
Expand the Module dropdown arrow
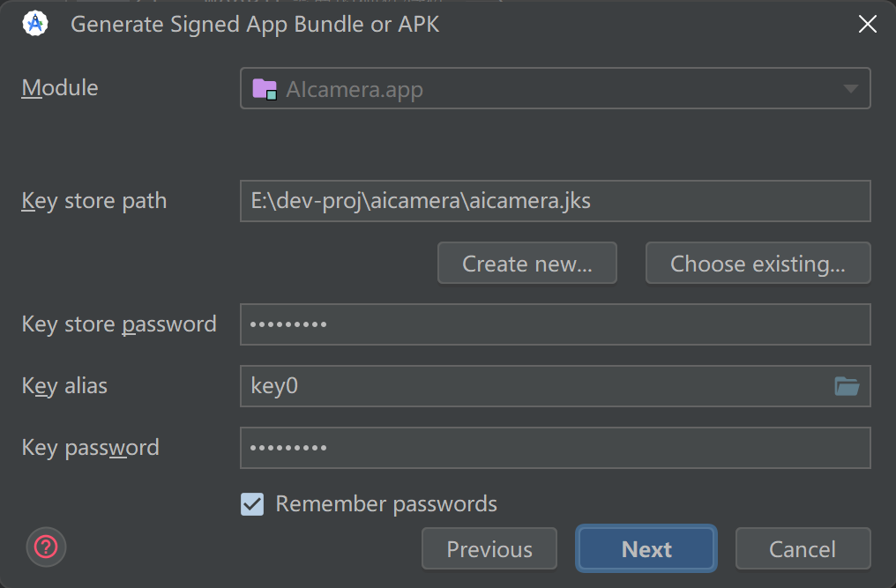pos(850,89)
